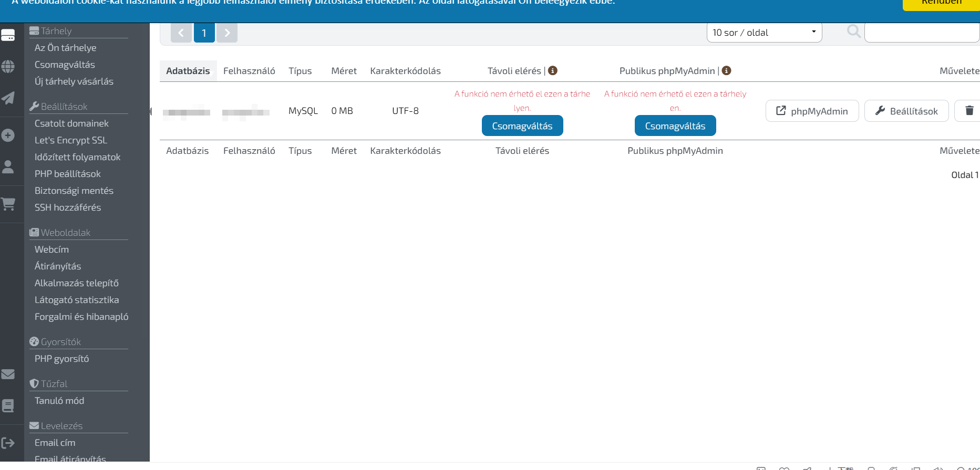Sort by the Adatbázis column header

[x=188, y=71]
